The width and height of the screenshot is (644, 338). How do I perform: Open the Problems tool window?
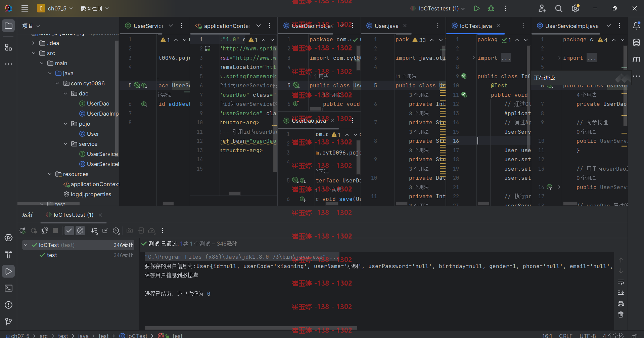click(8, 305)
